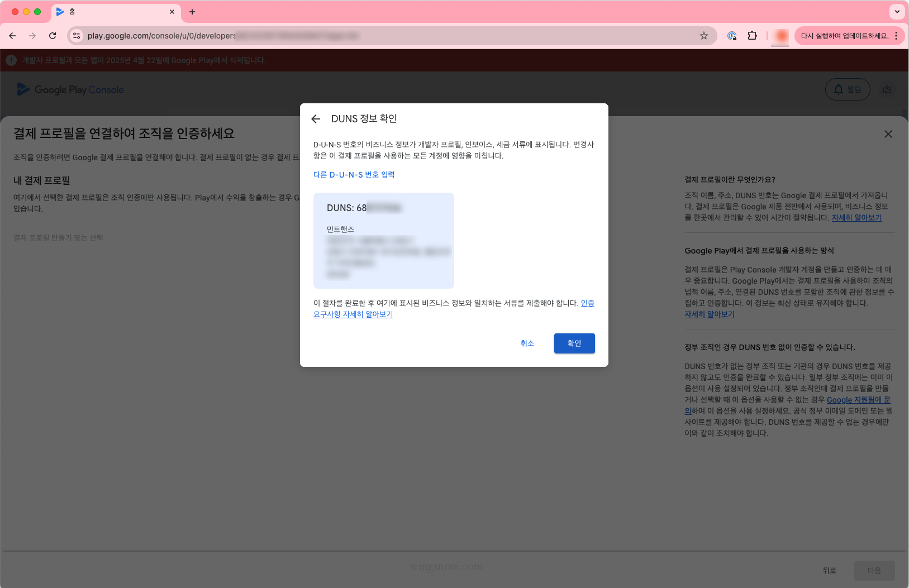Image resolution: width=909 pixels, height=588 pixels.
Task: Select the 홈 browser tab
Action: coord(116,12)
